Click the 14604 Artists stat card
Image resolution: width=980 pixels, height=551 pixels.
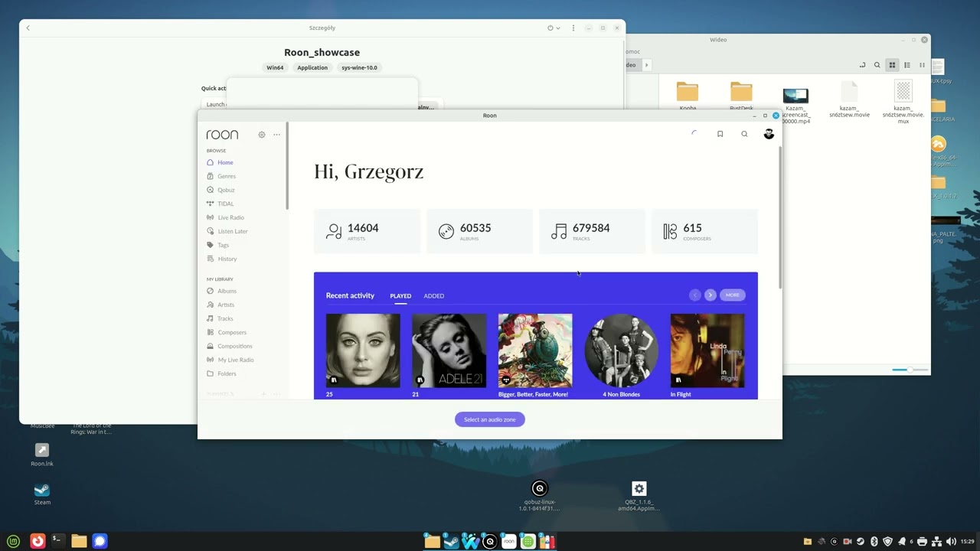click(367, 231)
